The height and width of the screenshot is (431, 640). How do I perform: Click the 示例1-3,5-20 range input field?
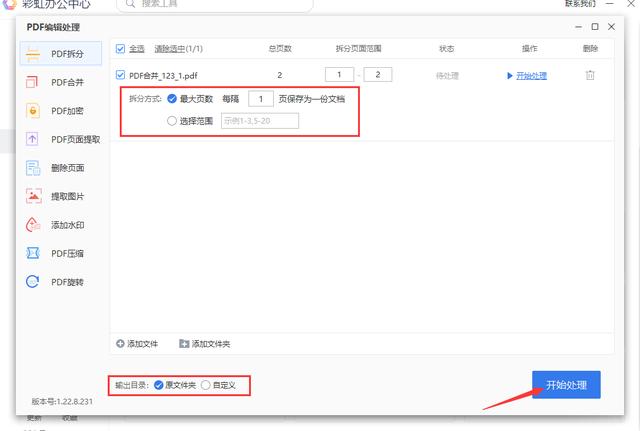[x=260, y=121]
